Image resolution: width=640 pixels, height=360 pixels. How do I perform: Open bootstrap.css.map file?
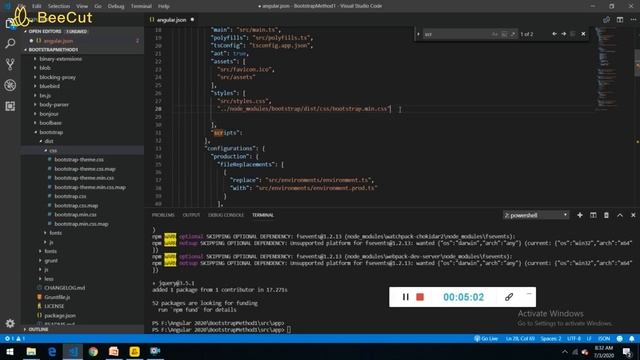click(x=76, y=206)
